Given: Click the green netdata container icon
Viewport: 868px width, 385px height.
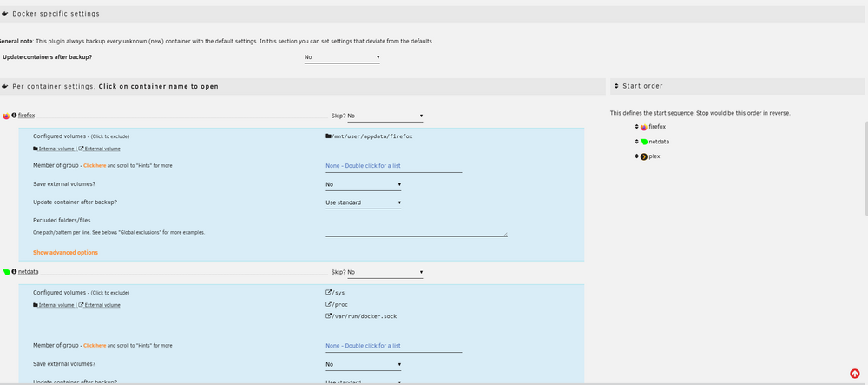Looking at the screenshot, I should pyautogui.click(x=6, y=272).
